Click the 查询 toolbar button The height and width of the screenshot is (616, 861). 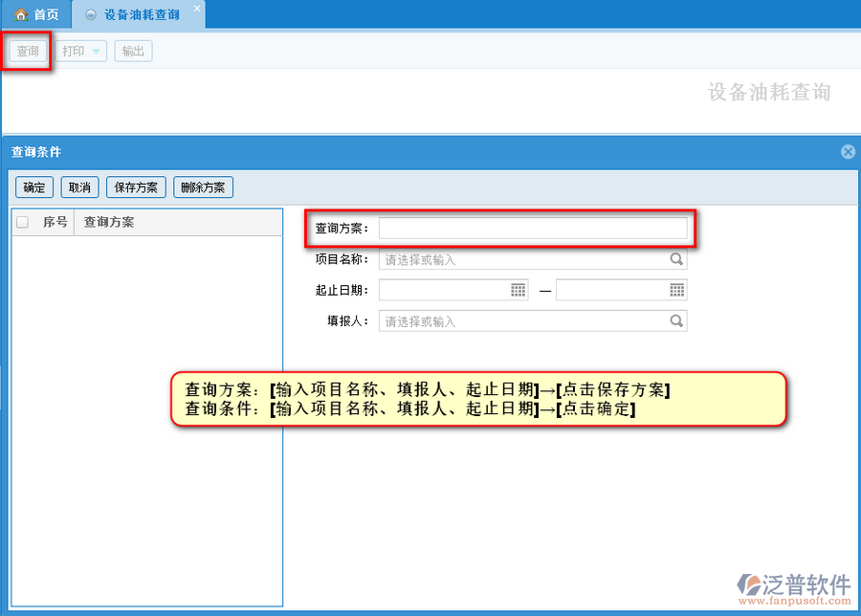(x=28, y=51)
